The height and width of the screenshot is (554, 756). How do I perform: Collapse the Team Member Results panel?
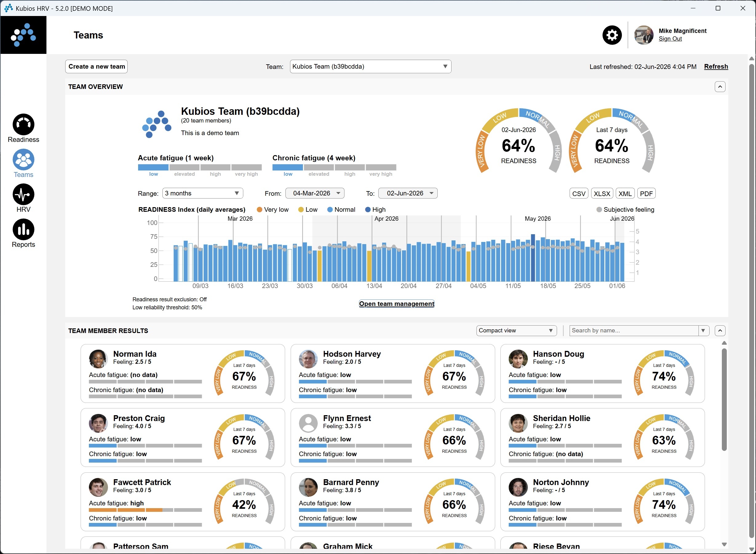720,331
